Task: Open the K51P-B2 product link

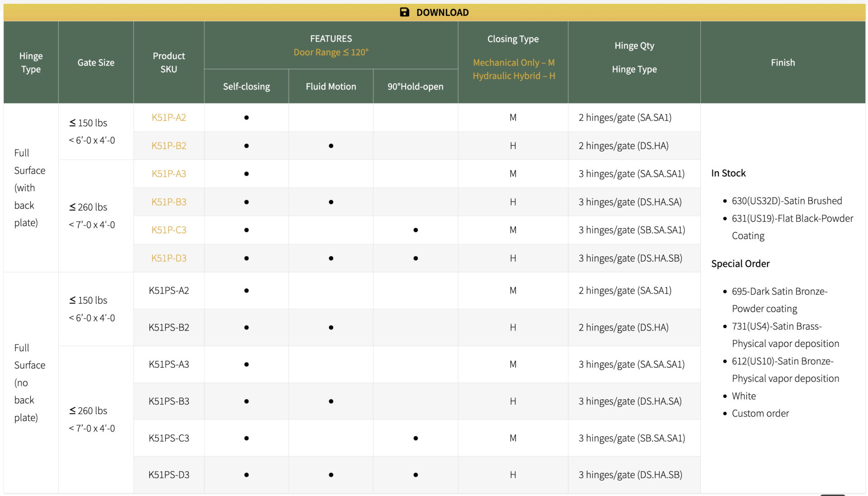Action: point(169,146)
